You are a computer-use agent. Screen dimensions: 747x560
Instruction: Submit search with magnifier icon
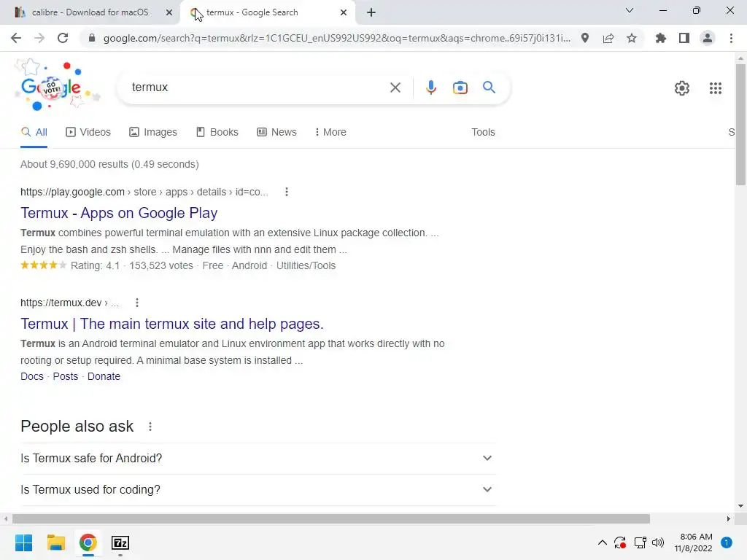[489, 87]
